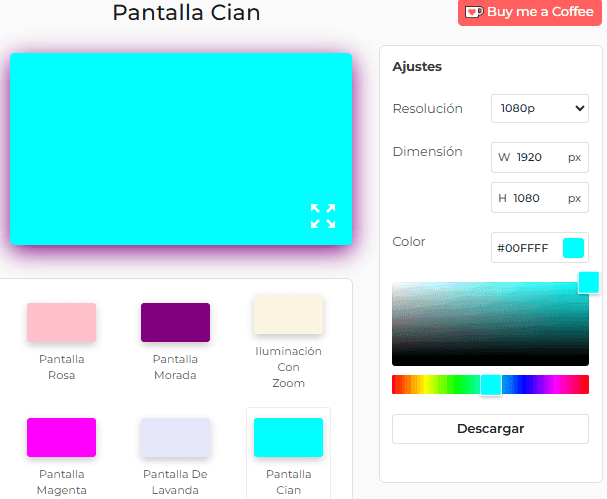Image resolution: width=607 pixels, height=499 pixels.
Task: Open the Pantalla Magenta text link
Action: coord(62,482)
